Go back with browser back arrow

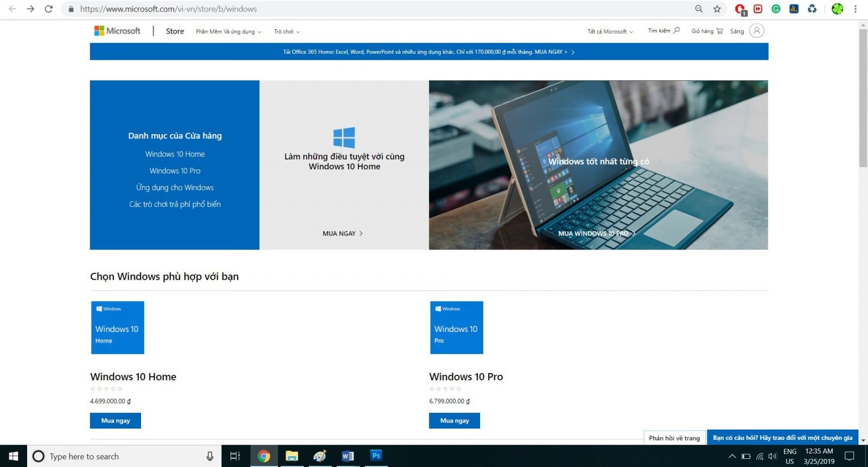[x=12, y=9]
